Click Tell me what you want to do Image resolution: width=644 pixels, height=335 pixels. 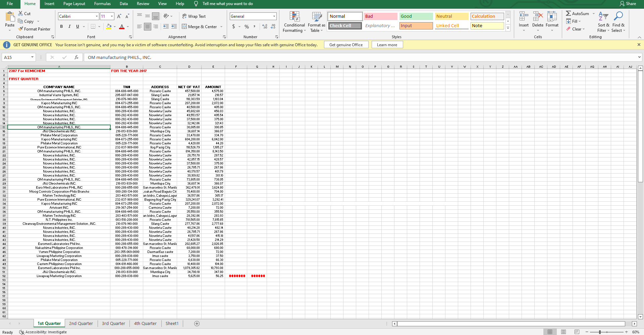[227, 4]
